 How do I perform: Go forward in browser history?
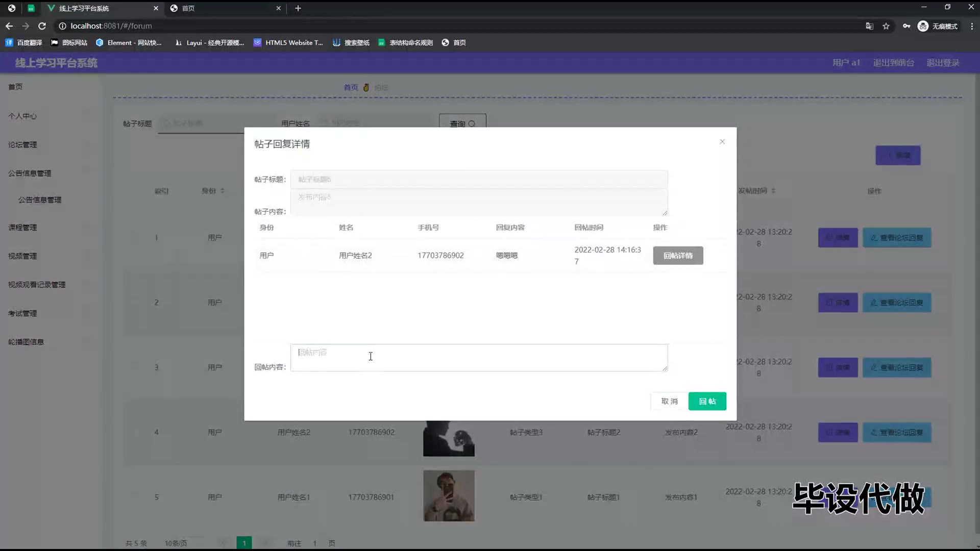click(26, 26)
